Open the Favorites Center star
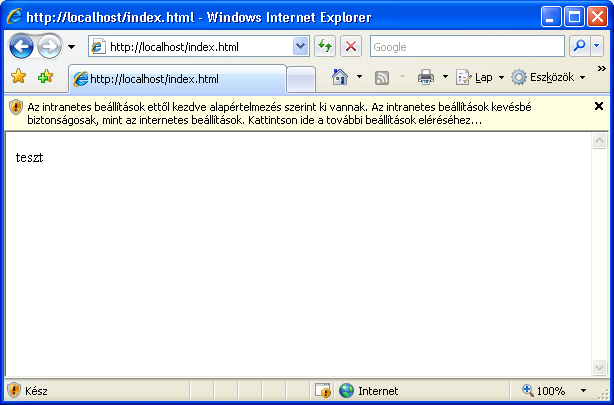Image resolution: width=614 pixels, height=405 pixels. click(x=18, y=78)
